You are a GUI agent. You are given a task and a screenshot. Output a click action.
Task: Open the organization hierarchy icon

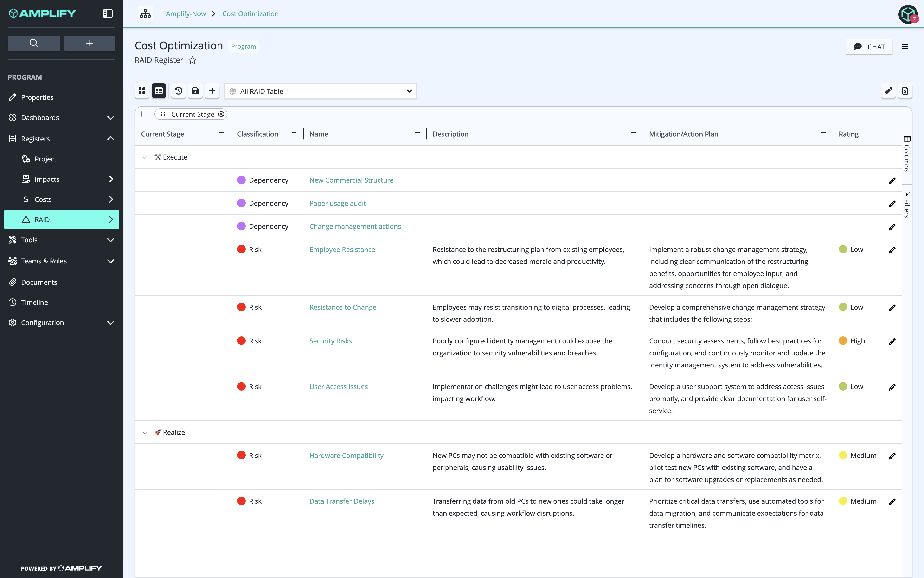(145, 14)
